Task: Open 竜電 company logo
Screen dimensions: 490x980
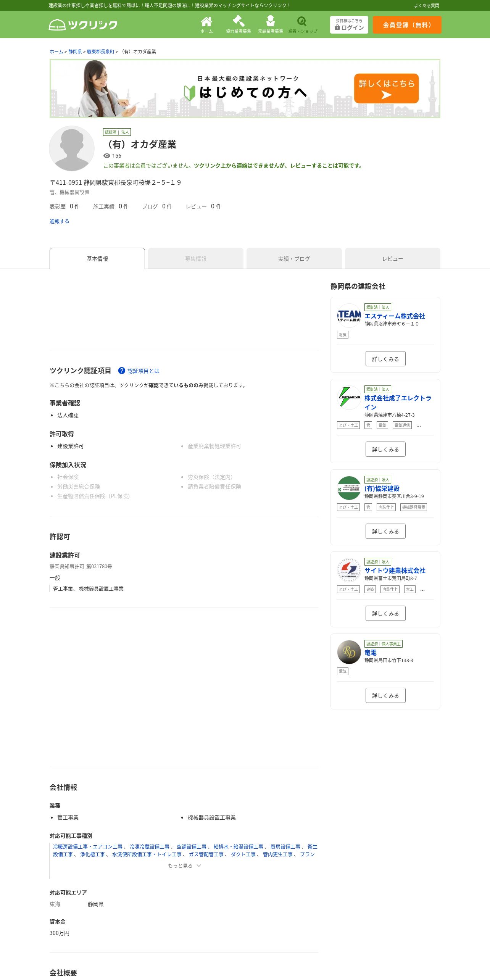Action: pos(349,652)
